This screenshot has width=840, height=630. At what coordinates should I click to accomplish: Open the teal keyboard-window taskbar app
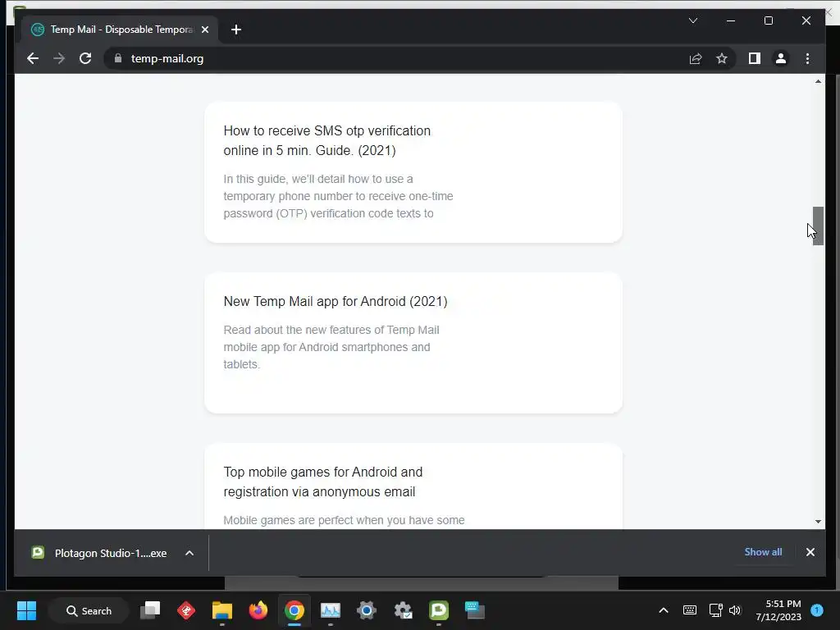tap(475, 610)
